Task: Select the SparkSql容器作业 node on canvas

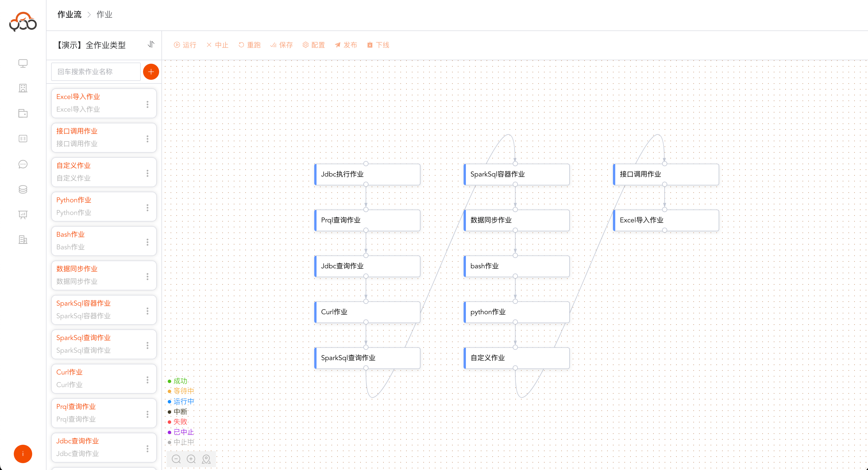Action: point(516,174)
